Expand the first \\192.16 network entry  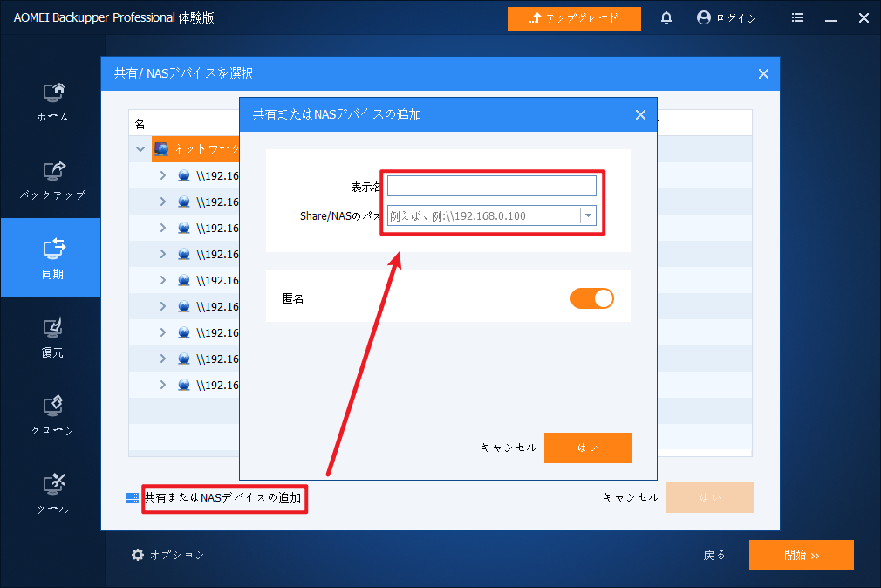(163, 175)
